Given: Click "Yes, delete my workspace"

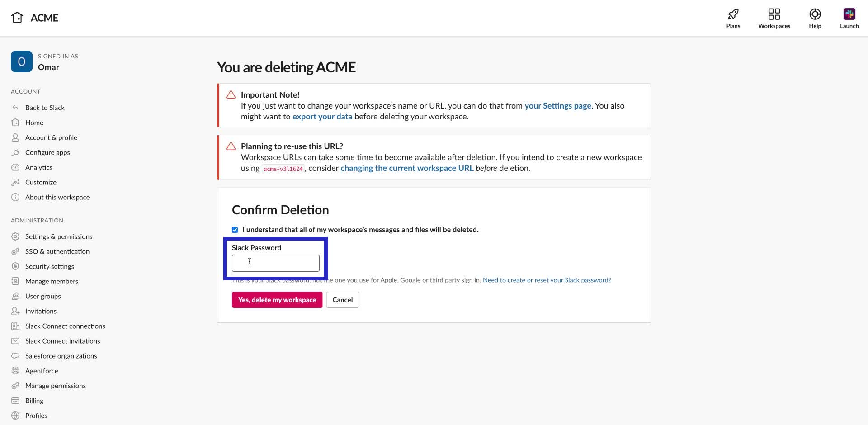Looking at the screenshot, I should [x=277, y=299].
